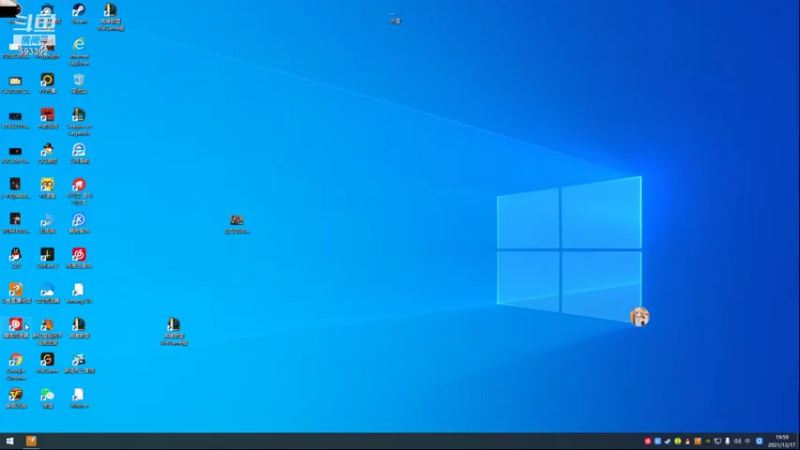Screen dimensions: 800x450
Task: Select the WeGame black and orange G icon
Action: pyautogui.click(x=47, y=363)
